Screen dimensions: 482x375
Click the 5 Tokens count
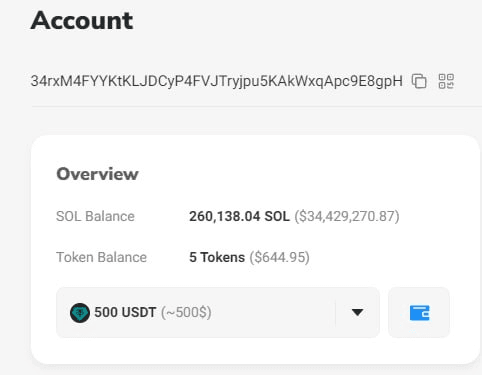tap(217, 257)
